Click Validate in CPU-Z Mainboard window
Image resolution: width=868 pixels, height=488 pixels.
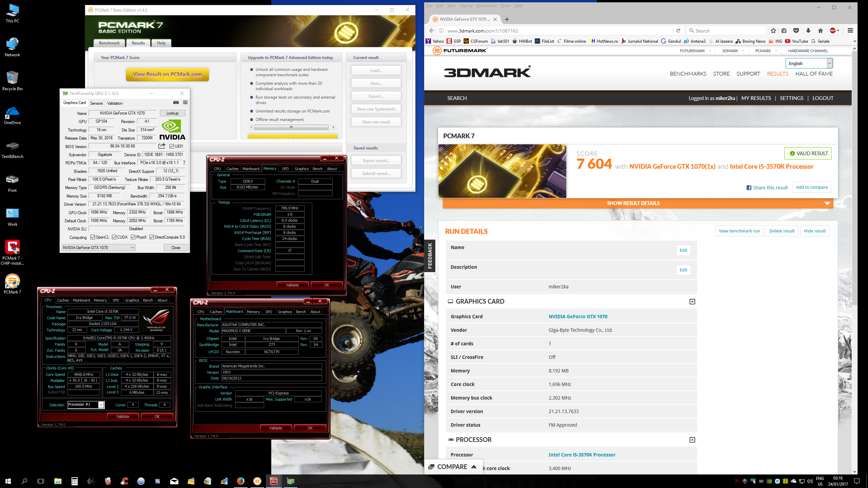[276, 428]
